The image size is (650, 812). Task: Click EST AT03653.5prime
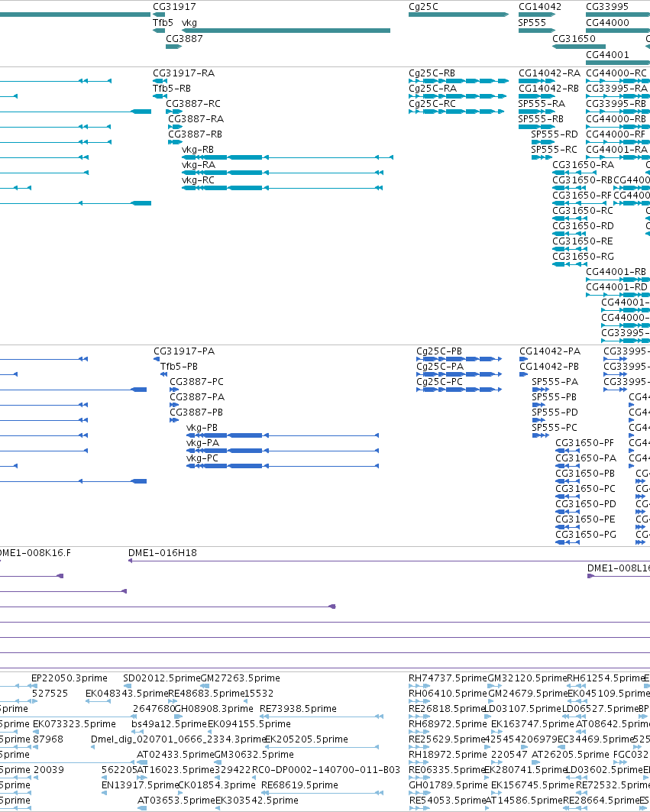click(176, 801)
